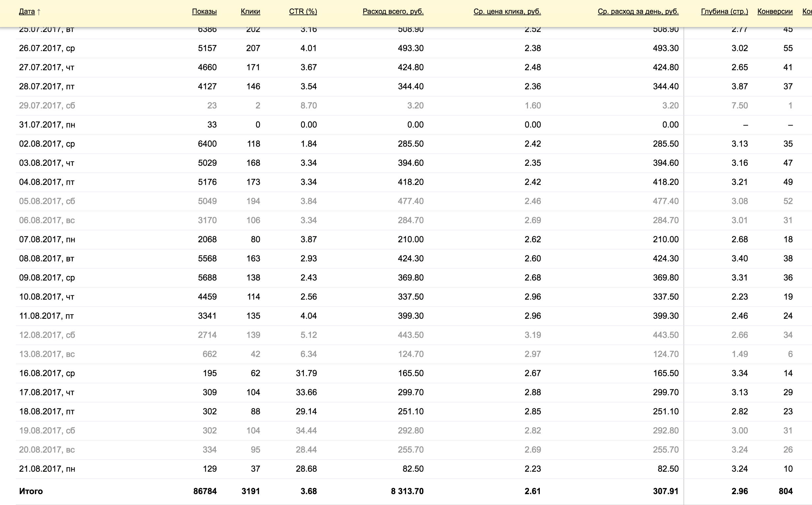
Task: Click the Расход всего, руб. header
Action: [392, 11]
